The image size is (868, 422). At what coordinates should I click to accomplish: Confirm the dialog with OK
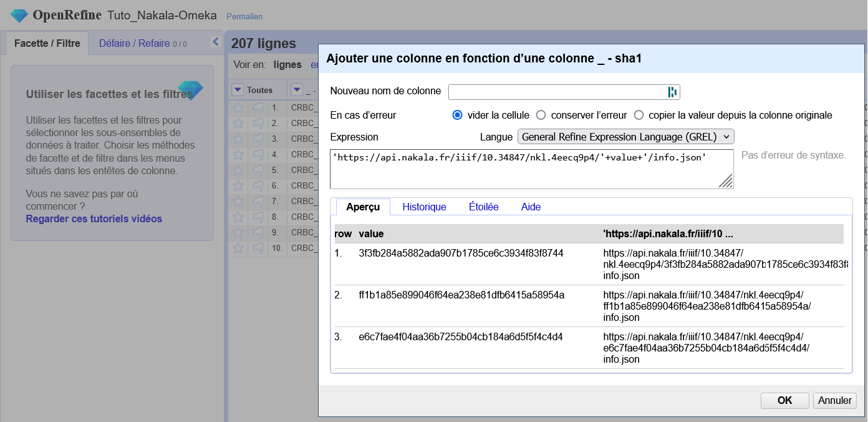tap(784, 401)
